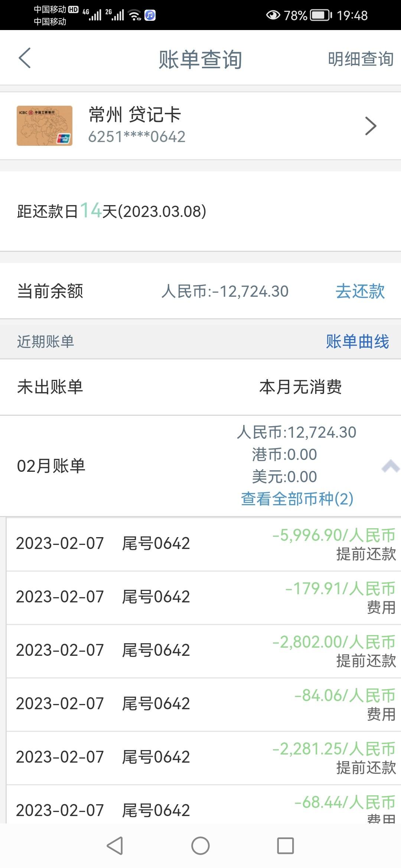Open 明细查询 detail query
Screen dimensions: 401x868
(x=361, y=59)
